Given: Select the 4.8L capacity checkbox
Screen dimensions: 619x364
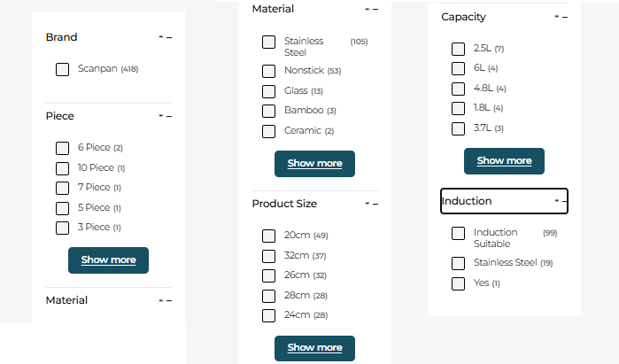Looking at the screenshot, I should click(458, 89).
